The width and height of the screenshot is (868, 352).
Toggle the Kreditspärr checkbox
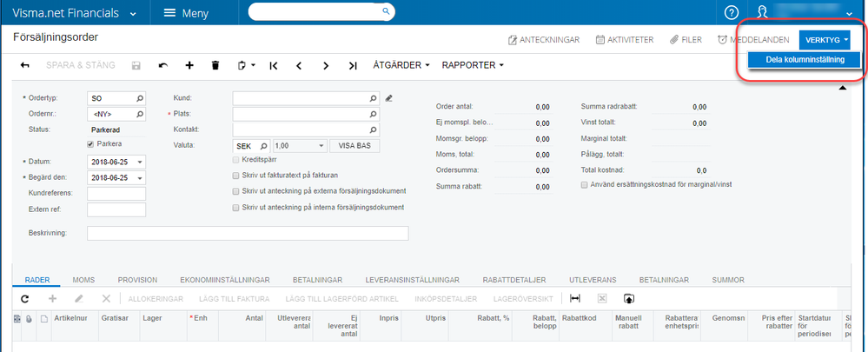pos(235,159)
